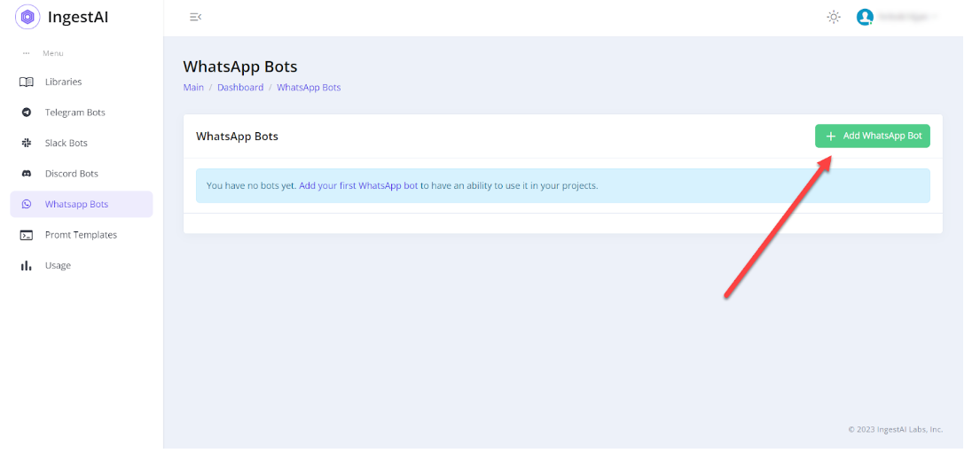
Task: Click the Libraries book icon
Action: 27,82
